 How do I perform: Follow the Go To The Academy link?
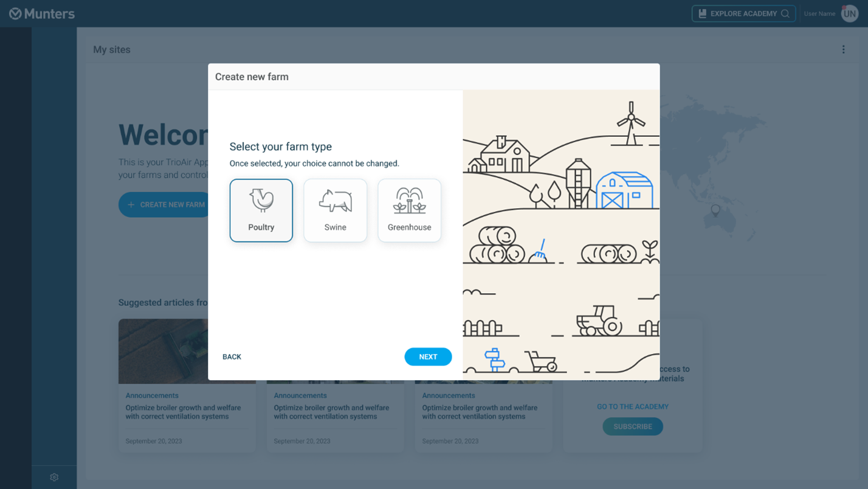pyautogui.click(x=632, y=406)
